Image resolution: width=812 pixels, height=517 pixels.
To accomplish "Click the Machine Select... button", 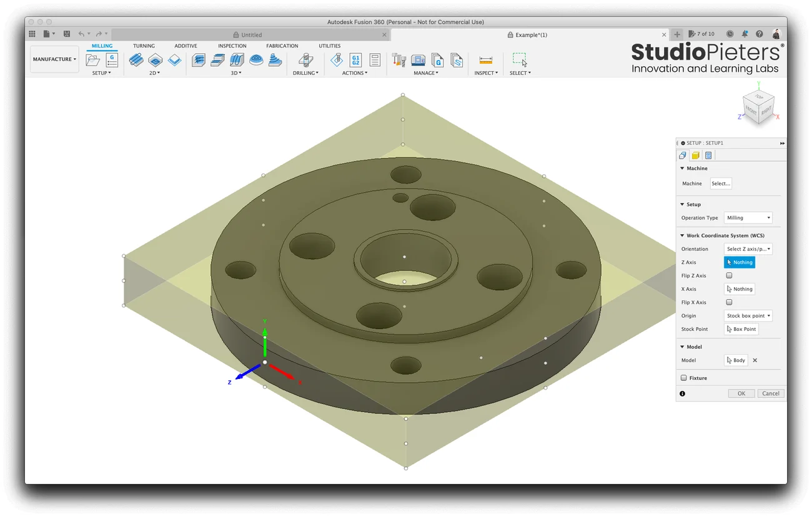I will pyautogui.click(x=721, y=184).
